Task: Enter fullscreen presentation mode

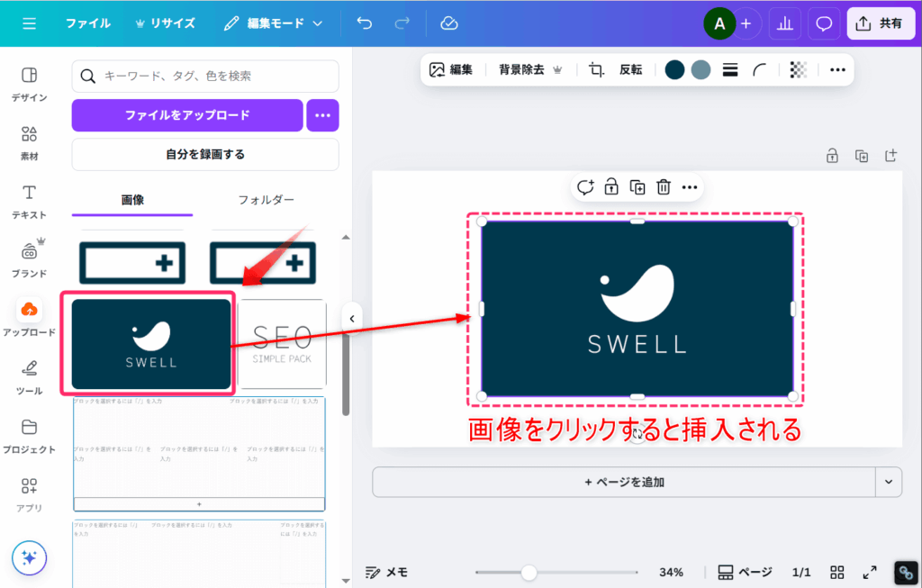Action: point(870,572)
